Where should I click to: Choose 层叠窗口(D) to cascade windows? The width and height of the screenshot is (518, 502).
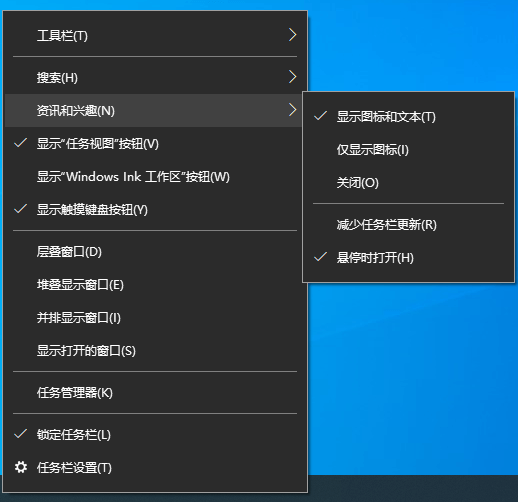click(x=155, y=252)
